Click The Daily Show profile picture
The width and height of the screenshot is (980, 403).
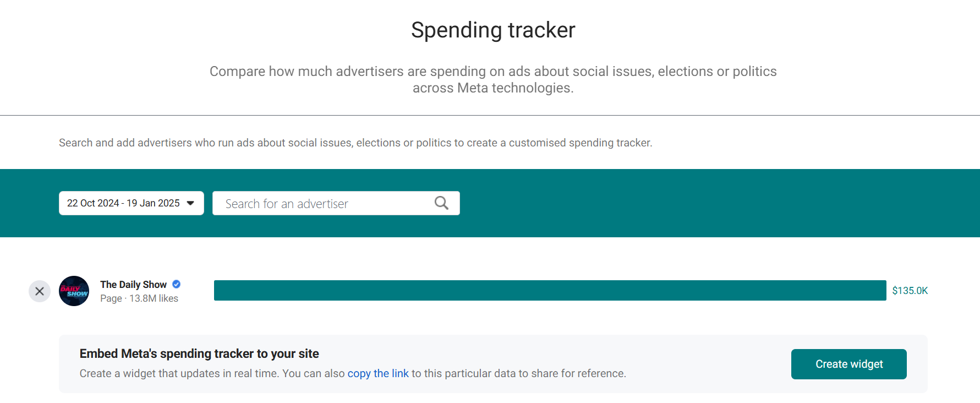click(x=74, y=291)
